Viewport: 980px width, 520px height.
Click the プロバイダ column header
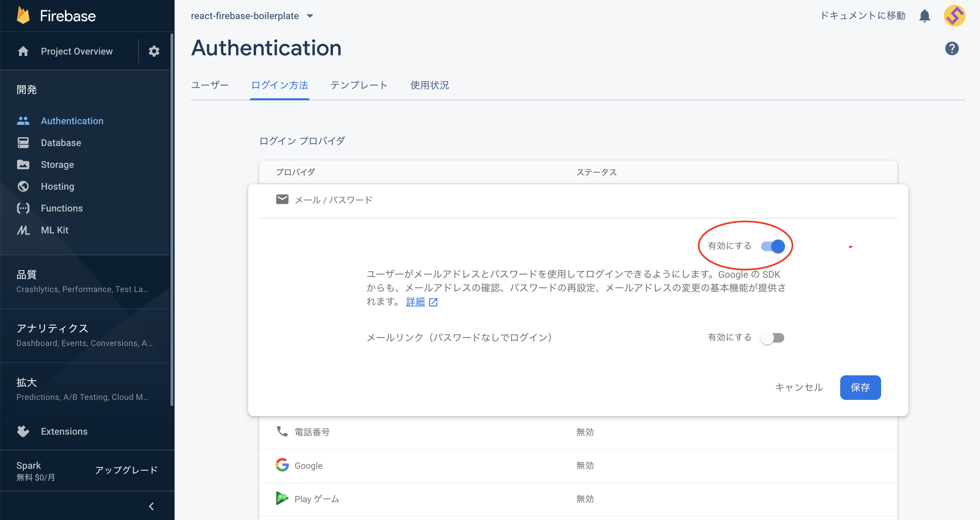coord(295,172)
